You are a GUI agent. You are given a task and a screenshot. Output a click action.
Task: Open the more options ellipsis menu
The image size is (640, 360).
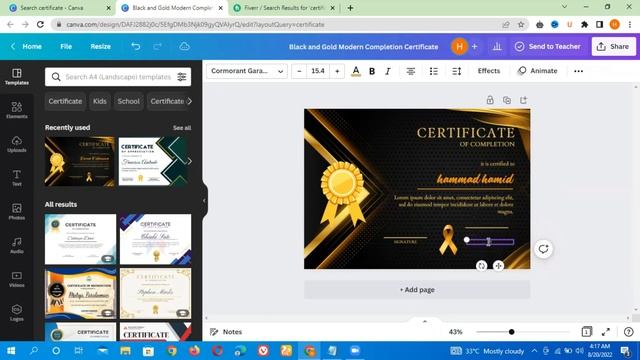point(578,71)
